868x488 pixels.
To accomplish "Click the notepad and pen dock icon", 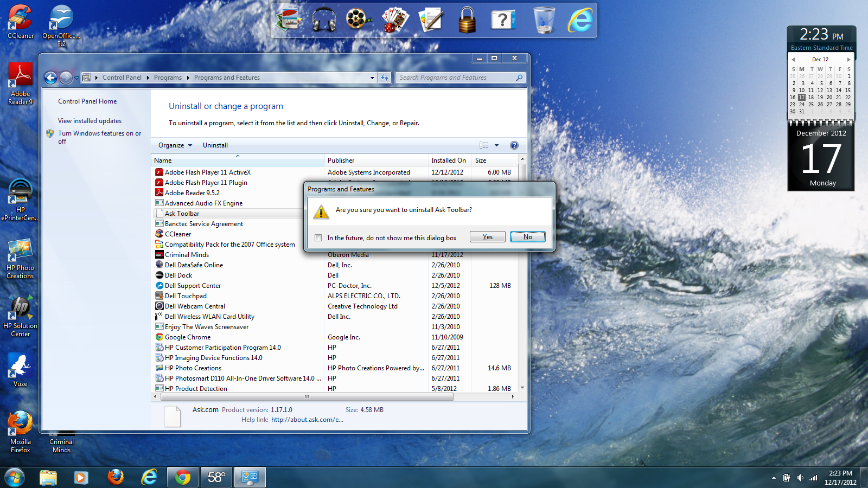I will pyautogui.click(x=431, y=20).
